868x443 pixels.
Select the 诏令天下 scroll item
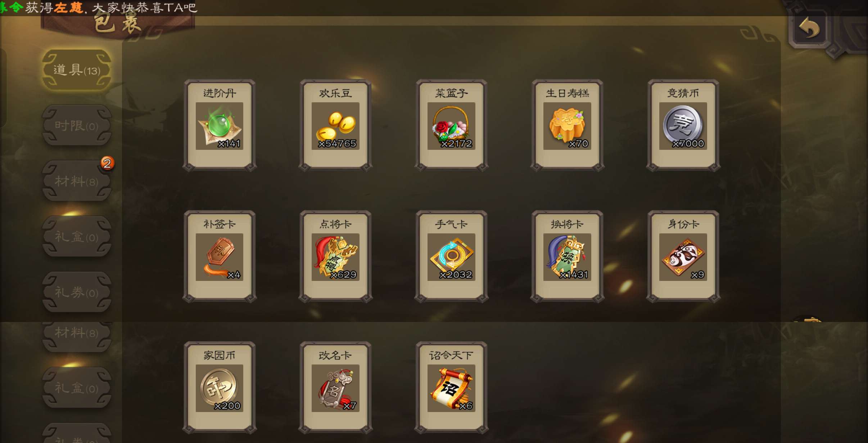[451, 387]
